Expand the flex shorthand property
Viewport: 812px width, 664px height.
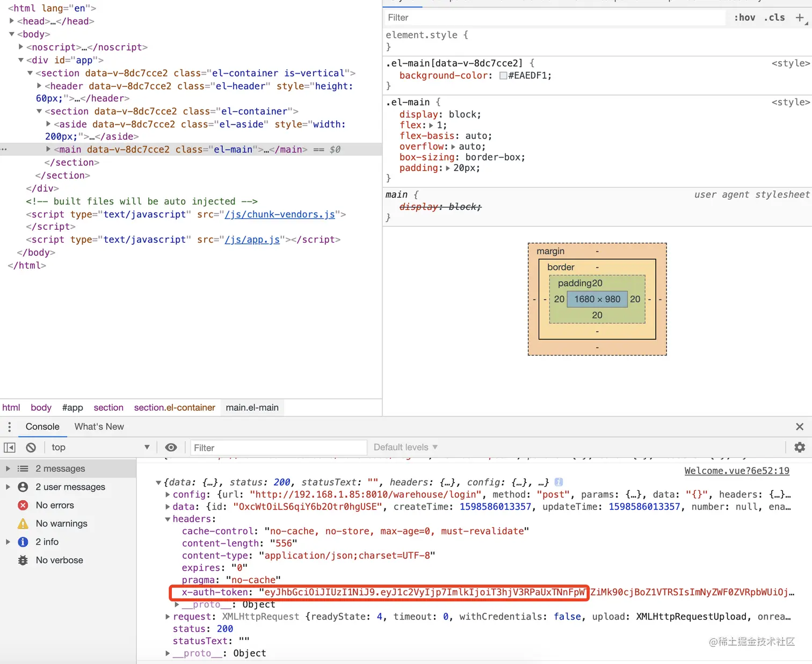[x=431, y=125]
